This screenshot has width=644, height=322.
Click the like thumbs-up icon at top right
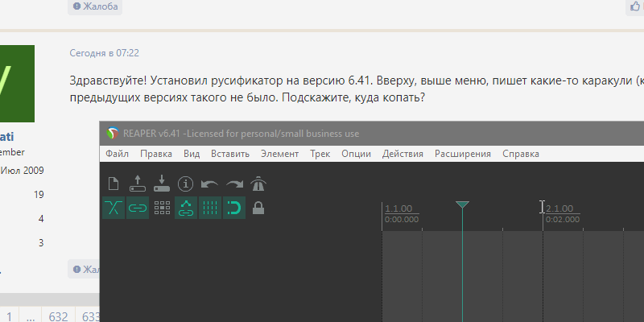635,6
